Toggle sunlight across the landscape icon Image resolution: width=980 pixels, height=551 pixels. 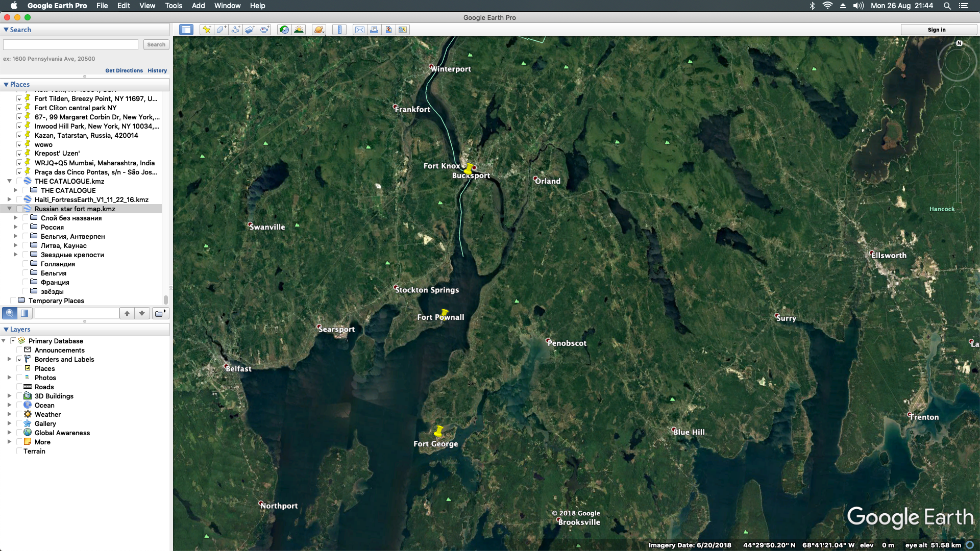tap(299, 30)
